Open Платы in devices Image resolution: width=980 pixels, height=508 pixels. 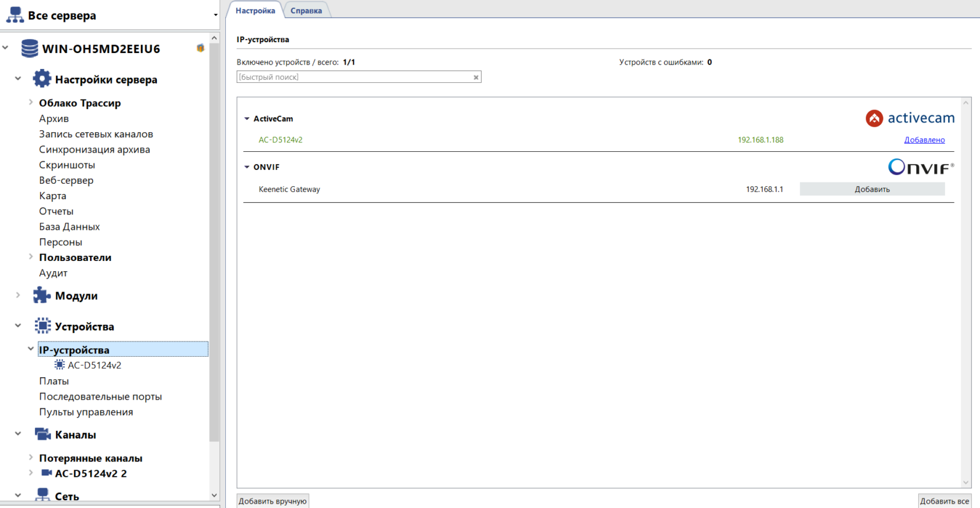54,381
